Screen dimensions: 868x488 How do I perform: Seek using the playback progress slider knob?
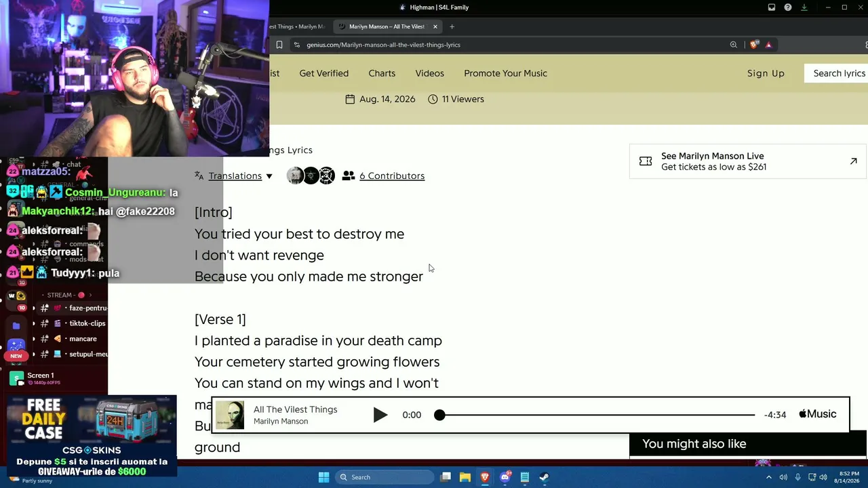(x=439, y=415)
